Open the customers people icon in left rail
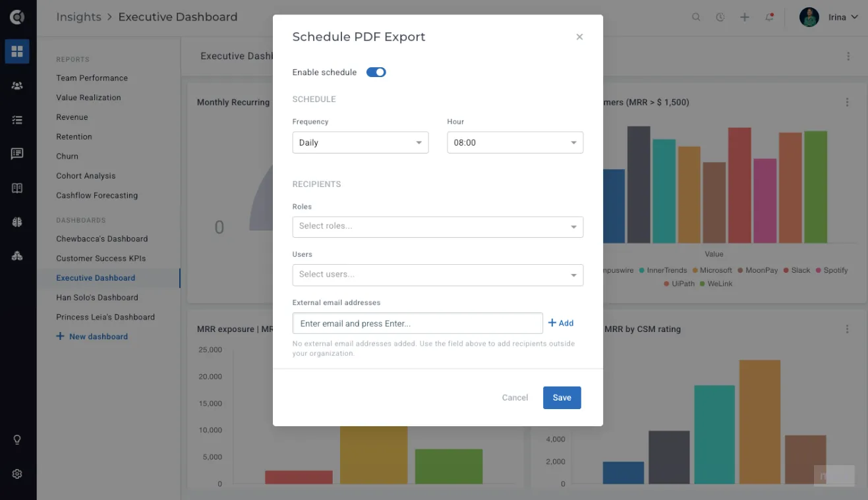Image resolution: width=868 pixels, height=500 pixels. [17, 86]
